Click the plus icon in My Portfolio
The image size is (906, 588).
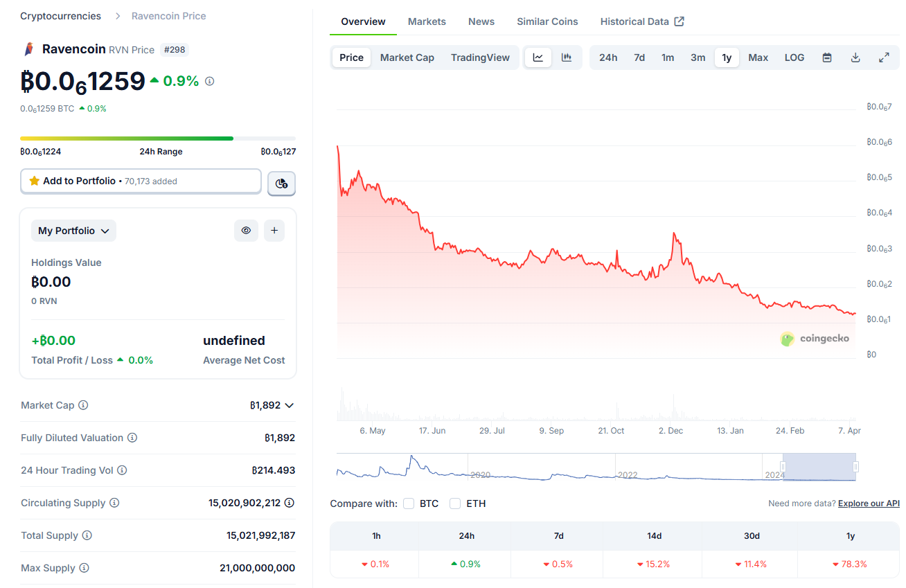point(274,231)
